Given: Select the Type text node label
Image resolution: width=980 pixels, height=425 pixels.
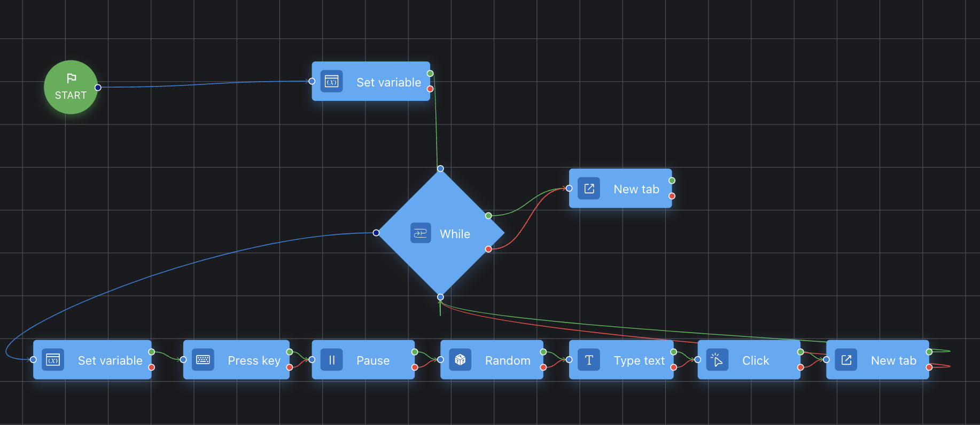Looking at the screenshot, I should tap(639, 361).
